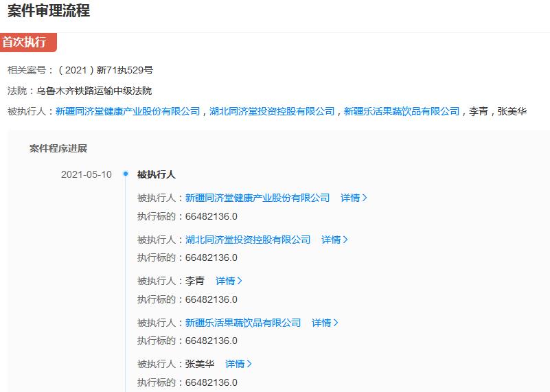
Task: View 详情 for 湖北同济堂投资控股有限公司
Action: [x=334, y=240]
